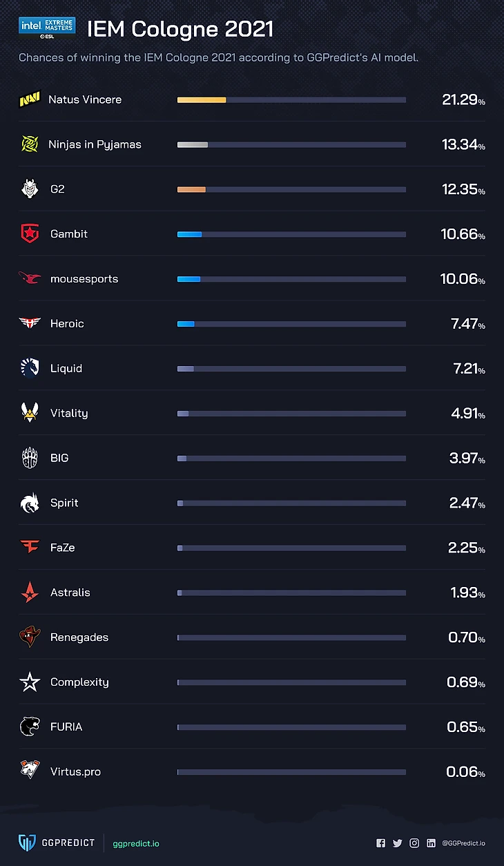This screenshot has width=504, height=866.
Task: Click the @GGPredict.io handle
Action: click(463, 843)
